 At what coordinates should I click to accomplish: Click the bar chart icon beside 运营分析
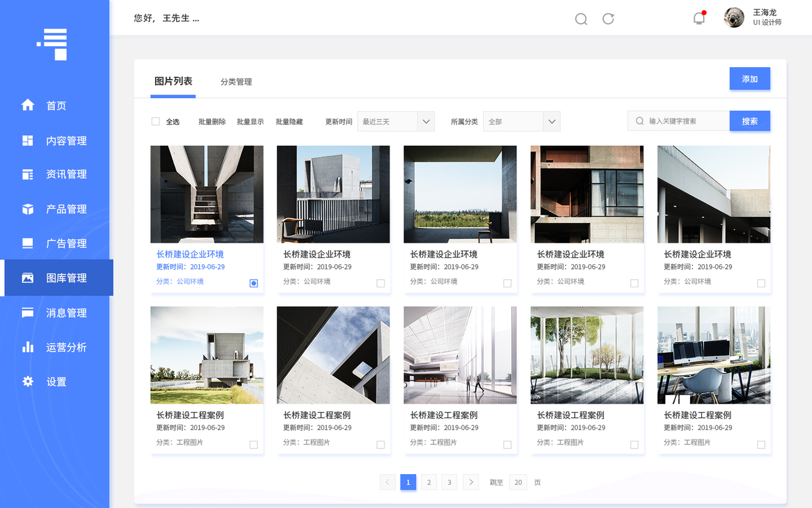coord(28,347)
